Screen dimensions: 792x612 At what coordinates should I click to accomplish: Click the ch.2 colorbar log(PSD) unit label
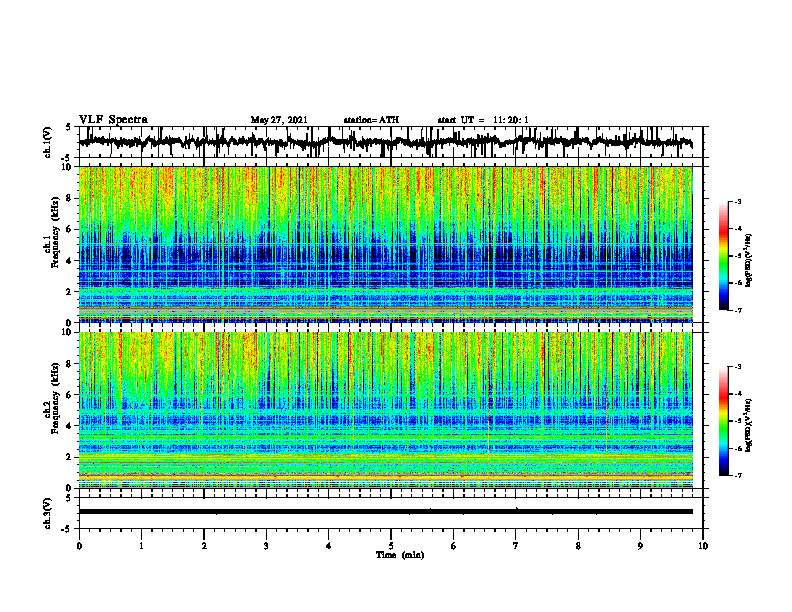coord(749,425)
